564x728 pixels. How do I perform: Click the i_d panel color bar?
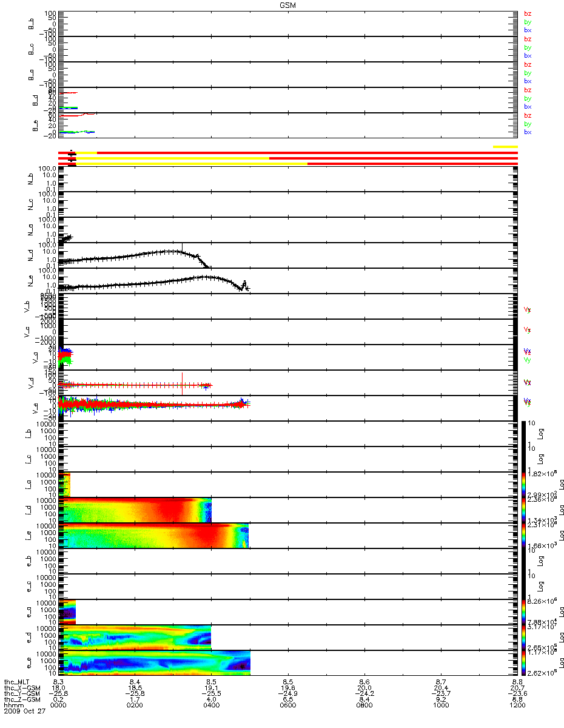(525, 510)
